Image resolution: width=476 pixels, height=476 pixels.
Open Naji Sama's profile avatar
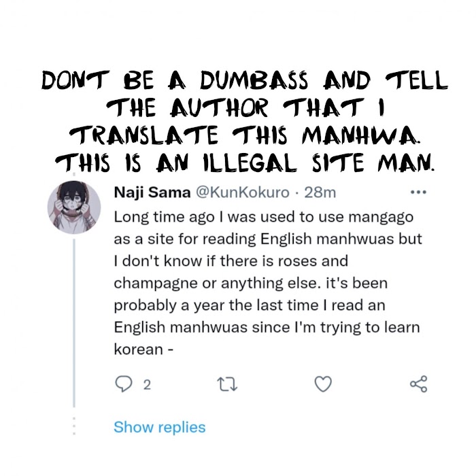74,206
